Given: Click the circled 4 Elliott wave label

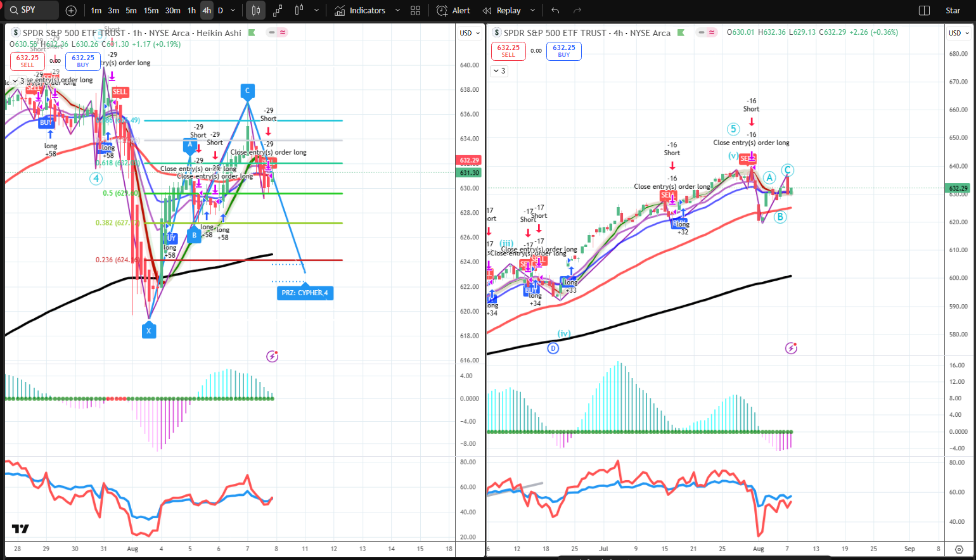Looking at the screenshot, I should click(95, 179).
